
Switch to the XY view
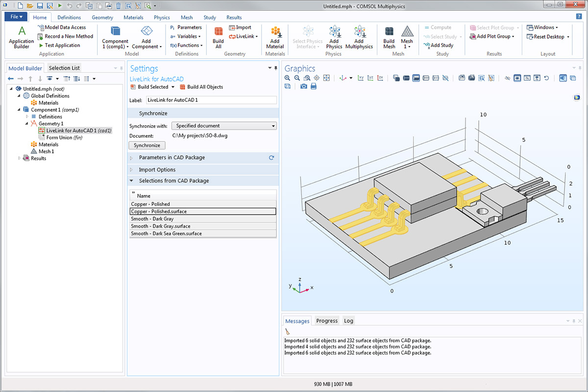[361, 78]
